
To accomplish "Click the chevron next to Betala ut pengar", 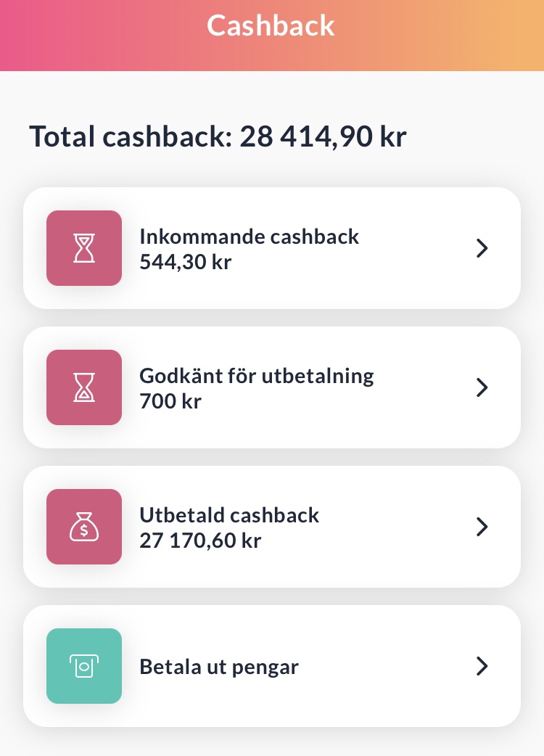I will [x=482, y=666].
